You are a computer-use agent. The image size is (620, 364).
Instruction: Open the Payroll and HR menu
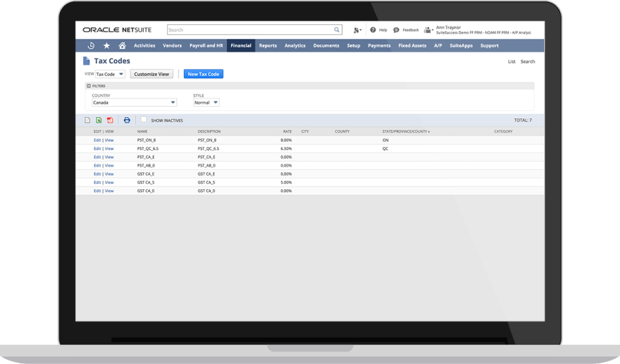pyautogui.click(x=206, y=45)
